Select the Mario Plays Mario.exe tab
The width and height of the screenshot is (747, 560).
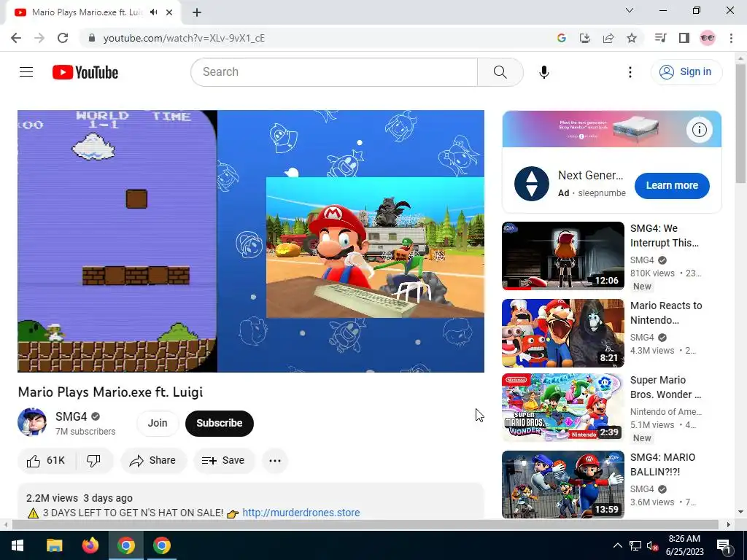(x=88, y=12)
